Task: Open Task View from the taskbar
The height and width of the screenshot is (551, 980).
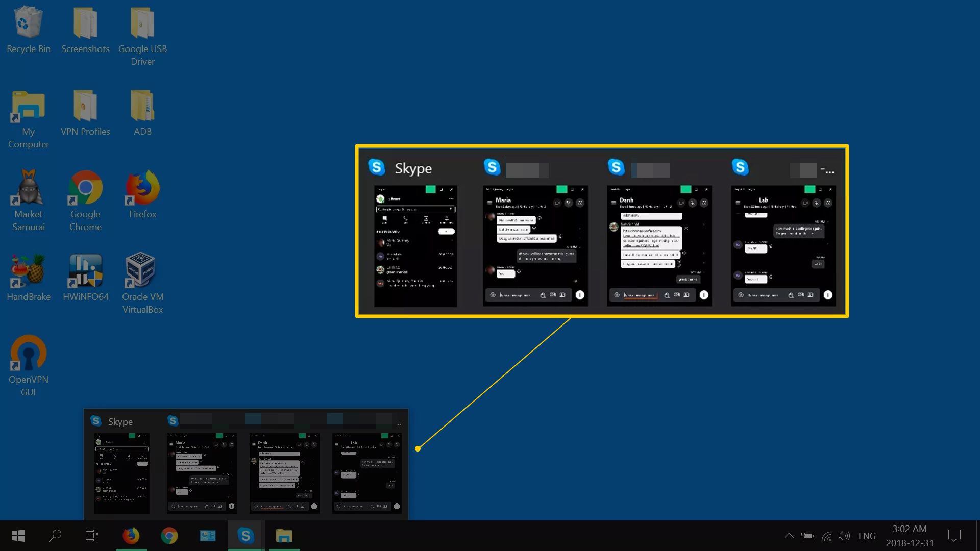Action: (91, 536)
